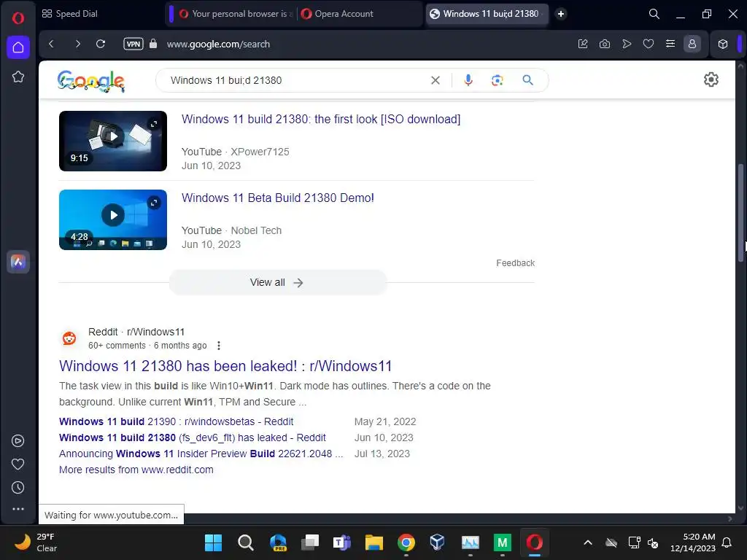This screenshot has height=560, width=747.
Task: Open the snapshot camera tool
Action: [605, 44]
